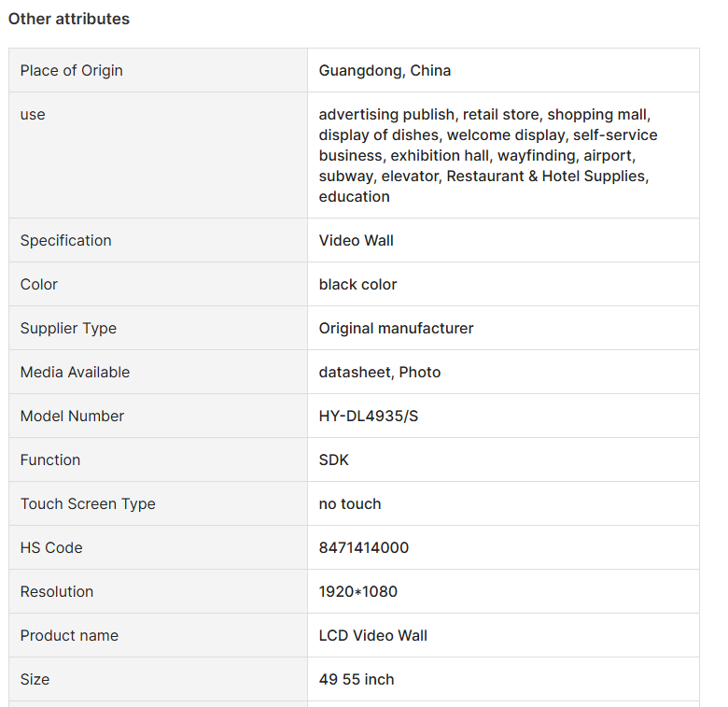Click the Color attribute label
This screenshot has width=728, height=707.
coord(39,284)
